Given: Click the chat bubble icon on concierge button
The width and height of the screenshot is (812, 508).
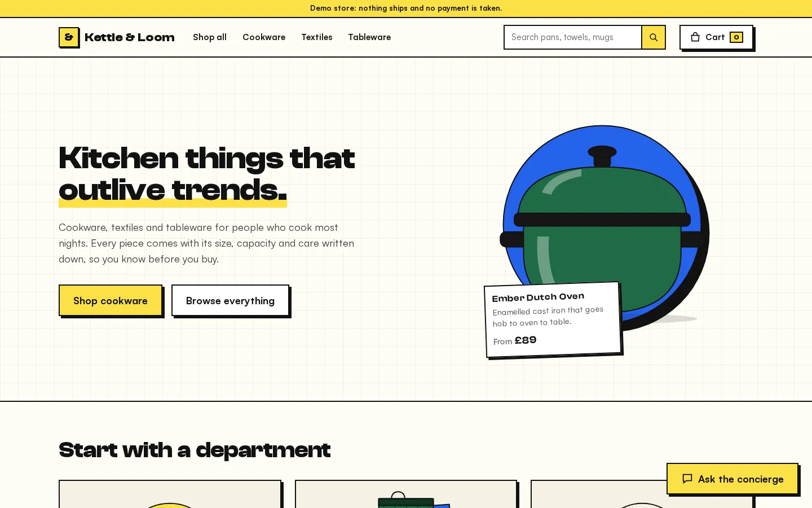Looking at the screenshot, I should click(687, 479).
